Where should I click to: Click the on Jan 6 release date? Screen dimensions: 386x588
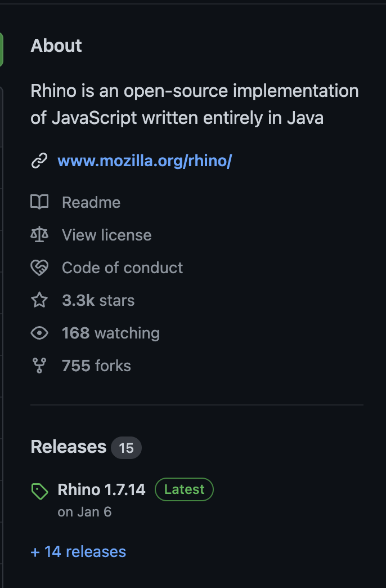[84, 512]
